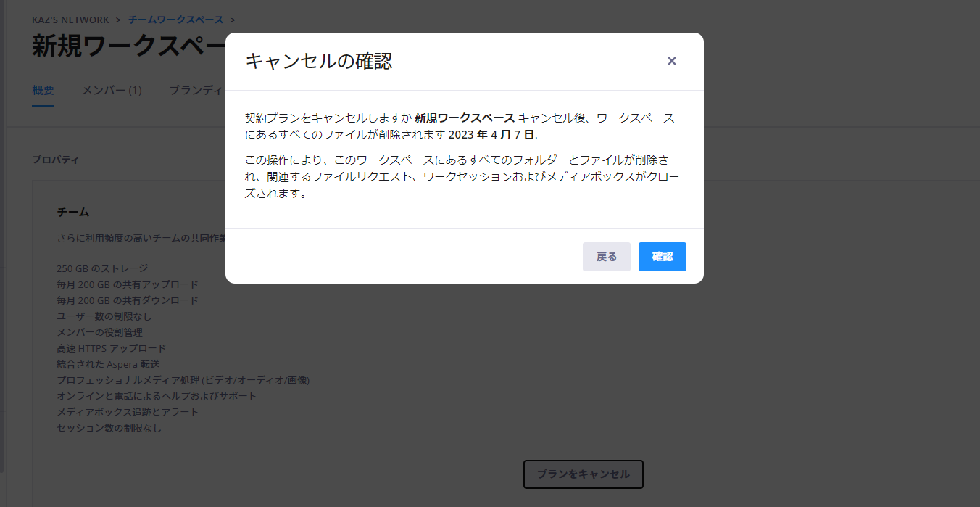Close the cancel confirmation dialog with X
980x507 pixels.
[x=672, y=61]
